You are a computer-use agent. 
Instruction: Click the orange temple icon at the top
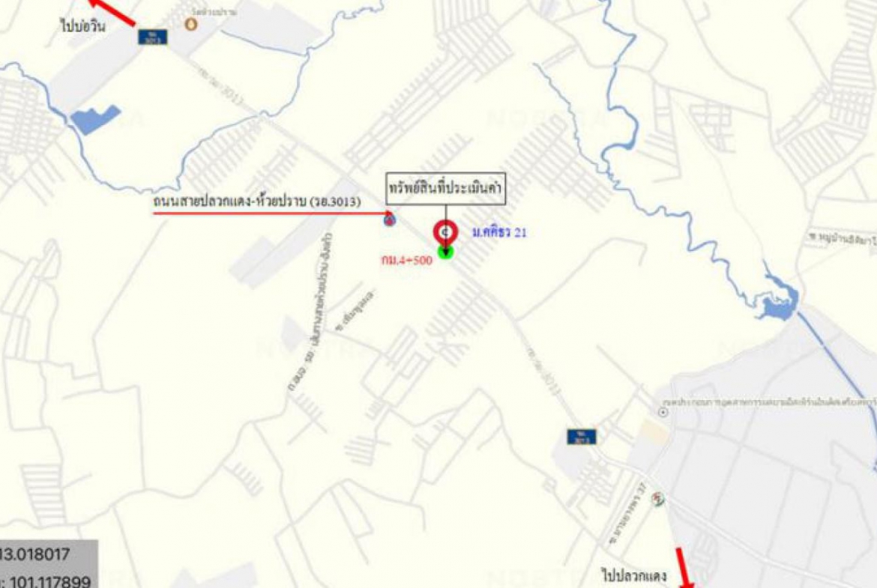pyautogui.click(x=191, y=24)
